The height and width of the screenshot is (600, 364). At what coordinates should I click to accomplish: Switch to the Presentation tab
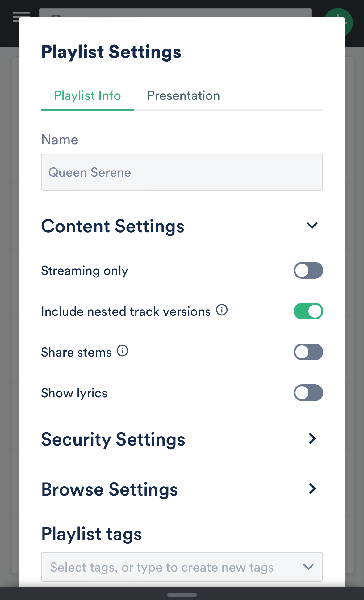coord(184,96)
